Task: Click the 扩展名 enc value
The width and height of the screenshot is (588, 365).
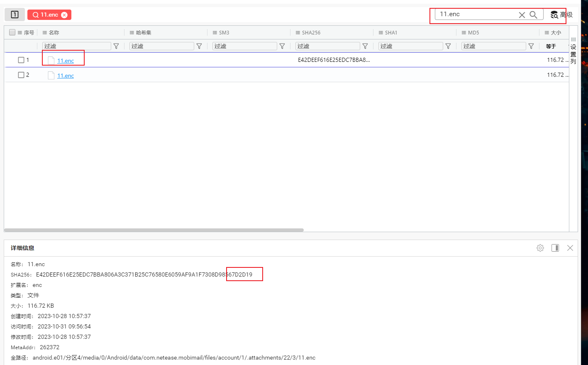Action: (x=37, y=285)
